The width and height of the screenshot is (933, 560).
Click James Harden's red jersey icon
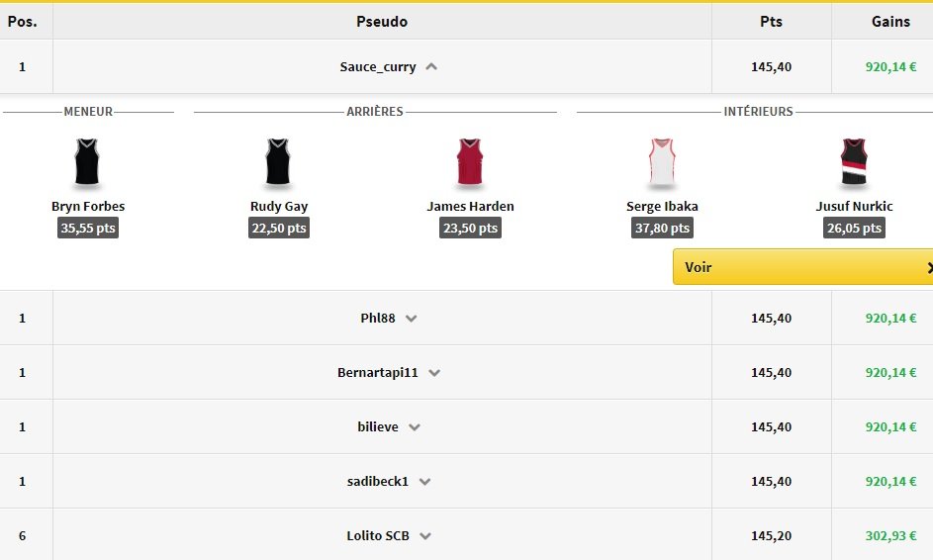[x=470, y=162]
